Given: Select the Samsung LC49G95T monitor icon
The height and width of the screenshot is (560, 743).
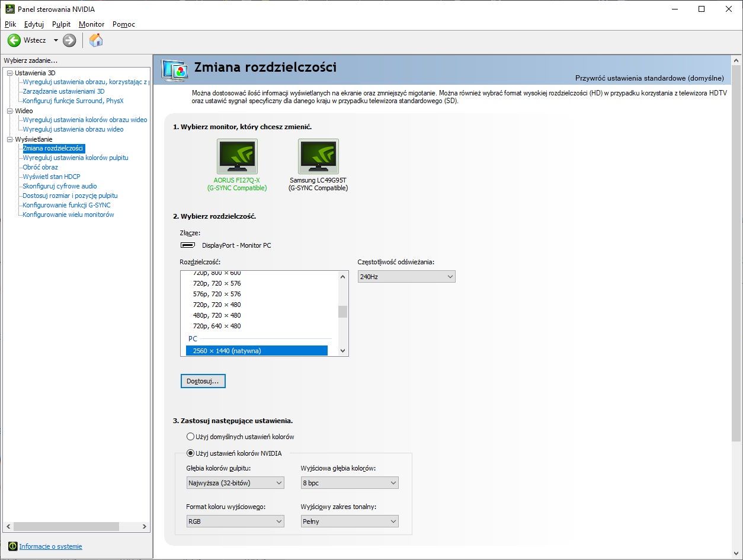Looking at the screenshot, I should tap(318, 156).
